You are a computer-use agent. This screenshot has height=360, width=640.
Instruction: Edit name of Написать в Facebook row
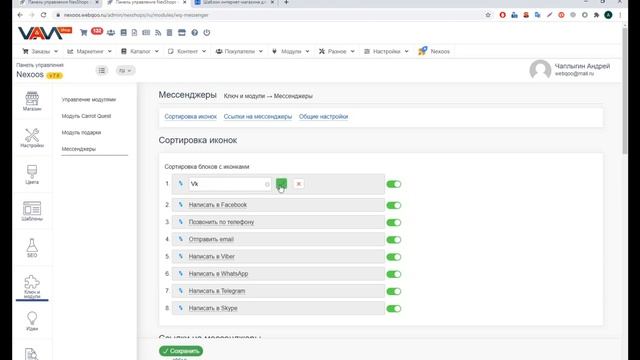pyautogui.click(x=181, y=204)
